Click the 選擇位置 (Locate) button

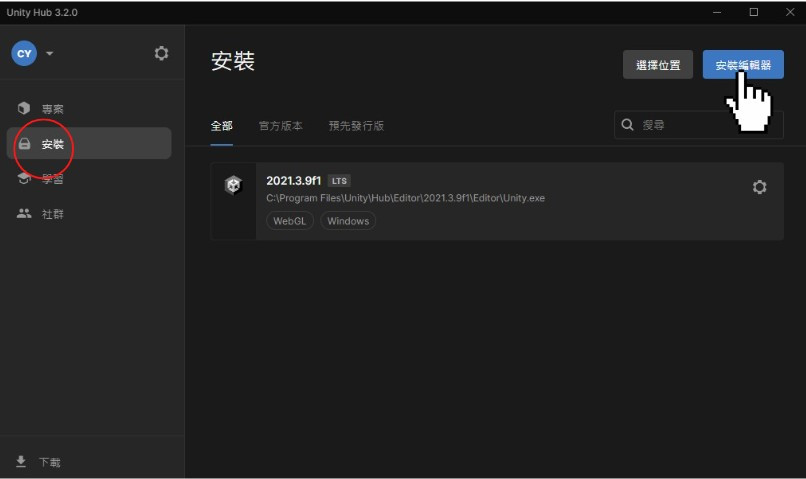coord(658,65)
